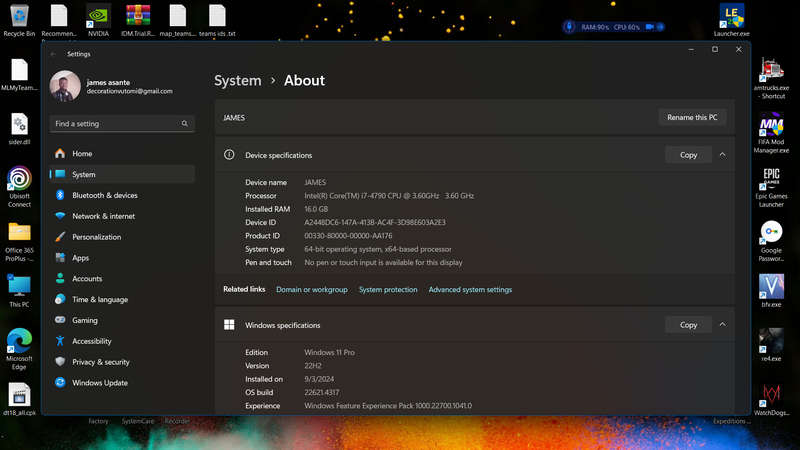Click the Product ID value text
800x450 pixels.
tap(348, 236)
